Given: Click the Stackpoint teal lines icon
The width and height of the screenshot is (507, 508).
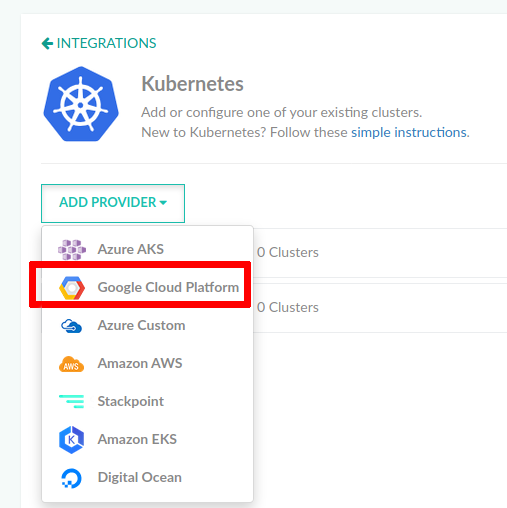Looking at the screenshot, I should coord(71,401).
